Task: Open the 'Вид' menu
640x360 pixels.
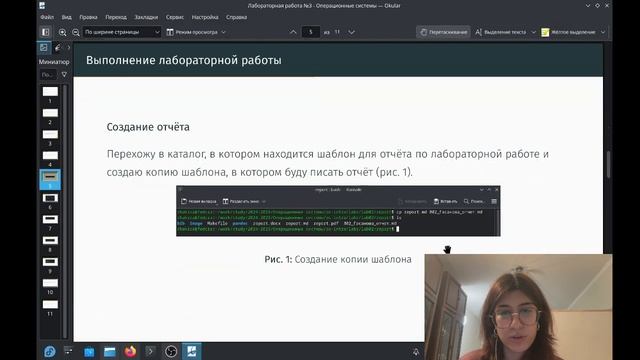Action: 67,17
